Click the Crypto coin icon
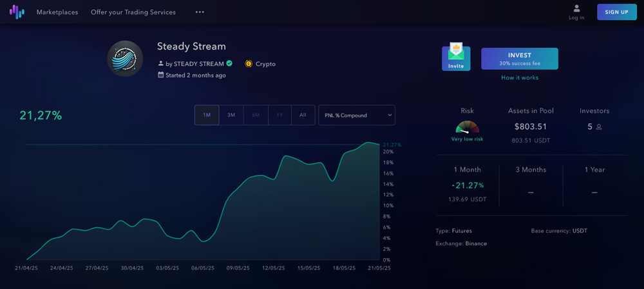 pyautogui.click(x=248, y=64)
